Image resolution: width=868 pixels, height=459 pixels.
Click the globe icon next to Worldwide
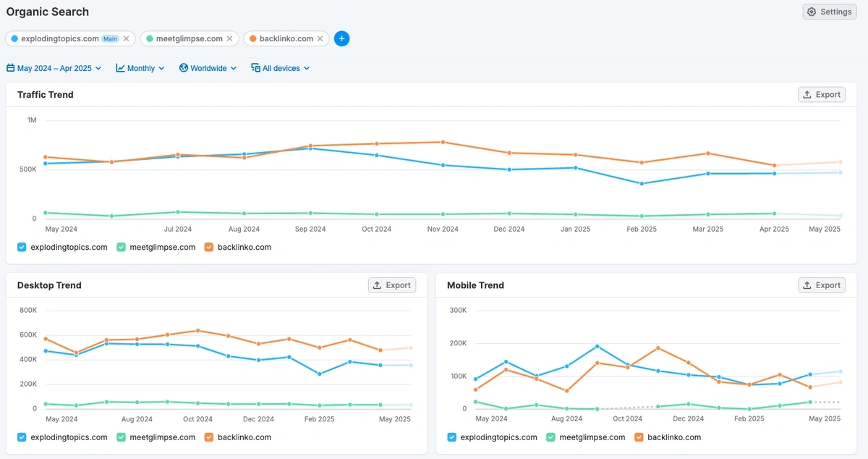182,67
